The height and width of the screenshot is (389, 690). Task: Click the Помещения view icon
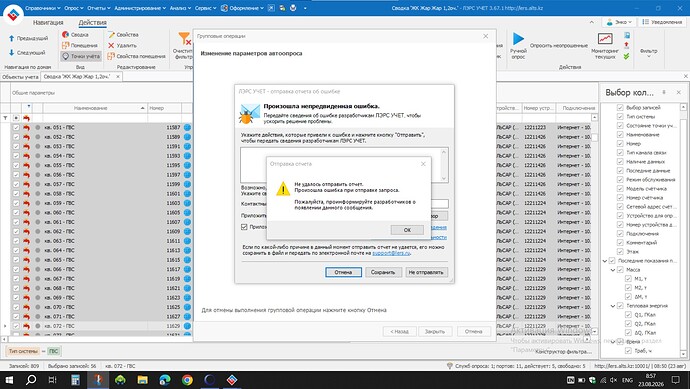[66, 45]
